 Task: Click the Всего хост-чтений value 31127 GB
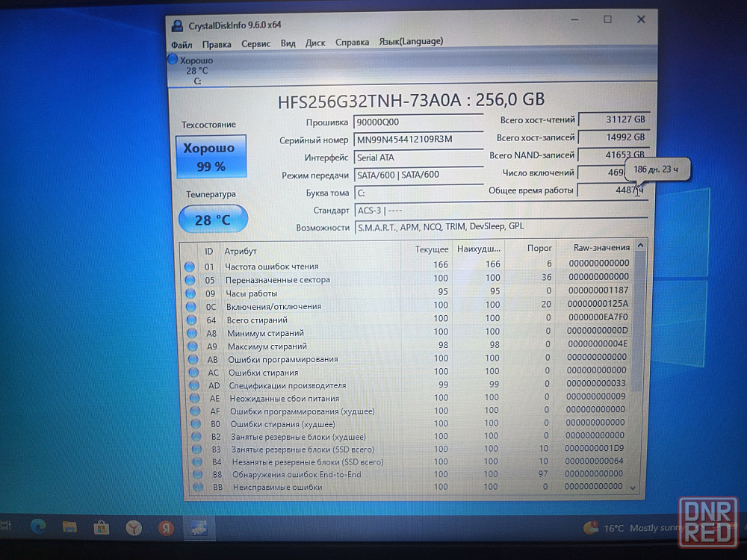click(x=613, y=119)
